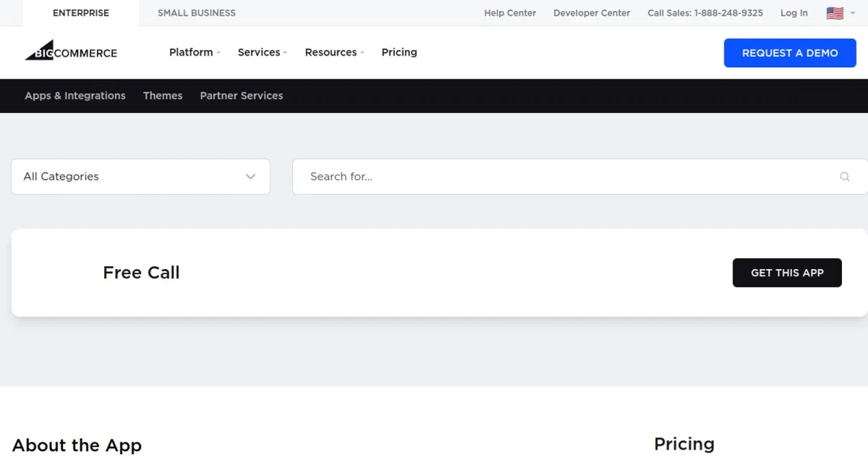This screenshot has height=470, width=868.
Task: Open the Themes section
Action: 163,95
